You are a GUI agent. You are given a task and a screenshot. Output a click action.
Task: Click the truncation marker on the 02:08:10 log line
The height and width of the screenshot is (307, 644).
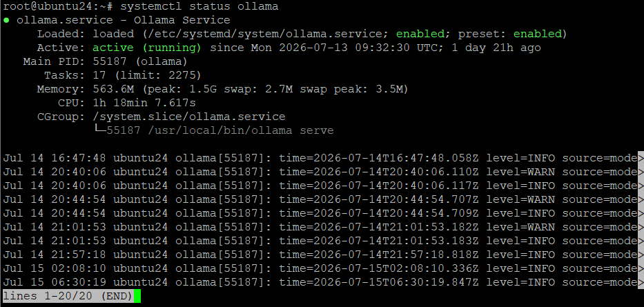(x=641, y=268)
